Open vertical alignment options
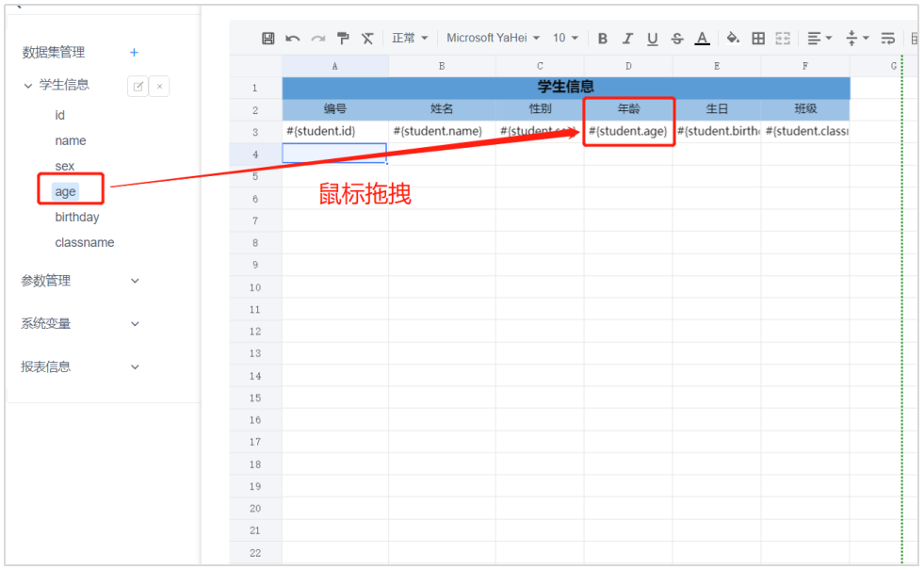 (x=857, y=39)
